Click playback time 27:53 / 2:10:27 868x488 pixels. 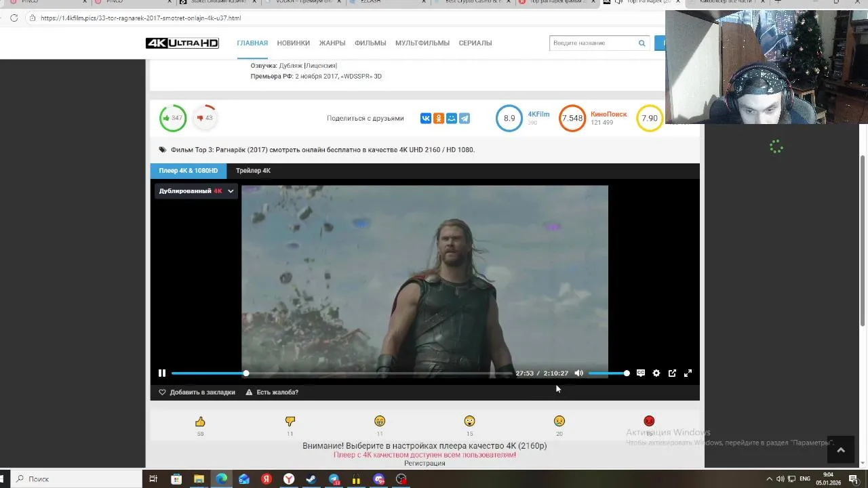[x=542, y=373]
